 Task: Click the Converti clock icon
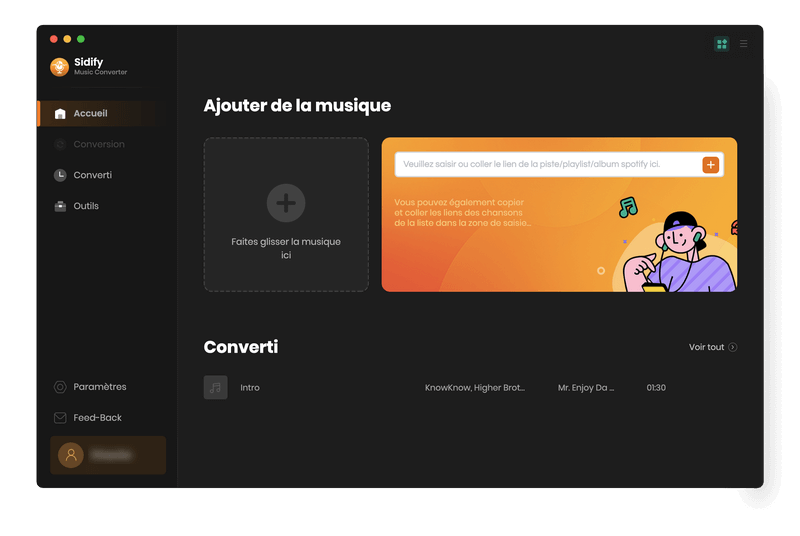pyautogui.click(x=60, y=175)
